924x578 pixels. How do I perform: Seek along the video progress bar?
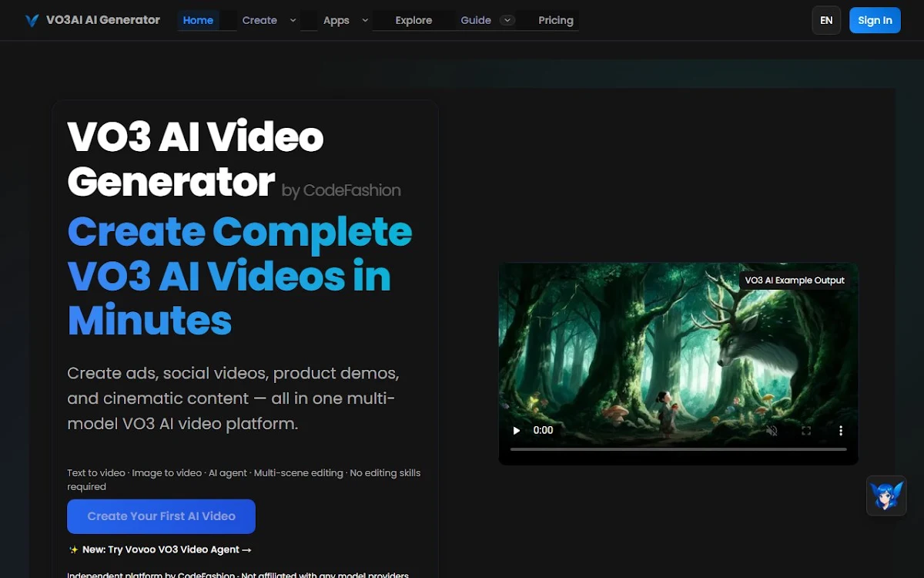678,449
